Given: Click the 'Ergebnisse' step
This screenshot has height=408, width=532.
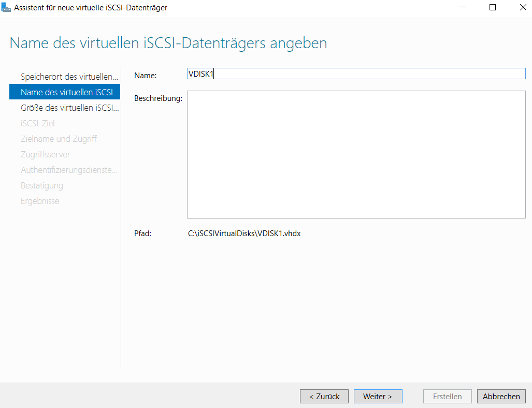Looking at the screenshot, I should tap(40, 201).
